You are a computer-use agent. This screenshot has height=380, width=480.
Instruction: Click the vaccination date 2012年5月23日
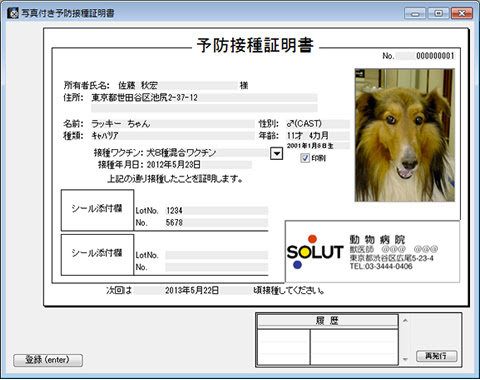[x=199, y=165]
